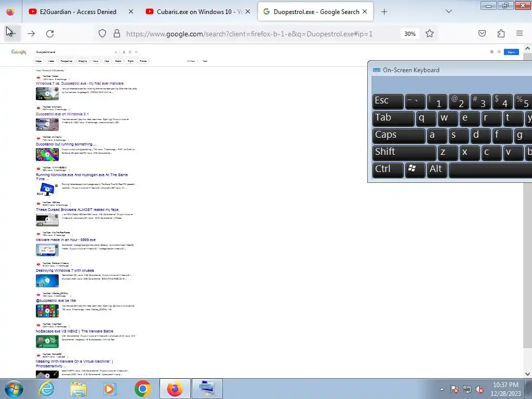Close the E2Guardian tab
532x399 pixels.
(130, 11)
